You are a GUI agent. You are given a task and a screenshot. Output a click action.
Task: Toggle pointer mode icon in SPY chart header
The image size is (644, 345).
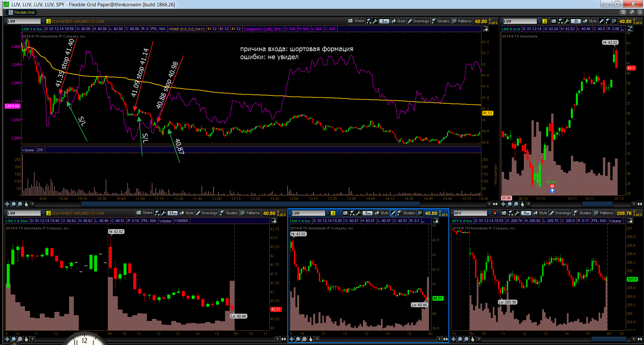pyautogui.click(x=630, y=221)
